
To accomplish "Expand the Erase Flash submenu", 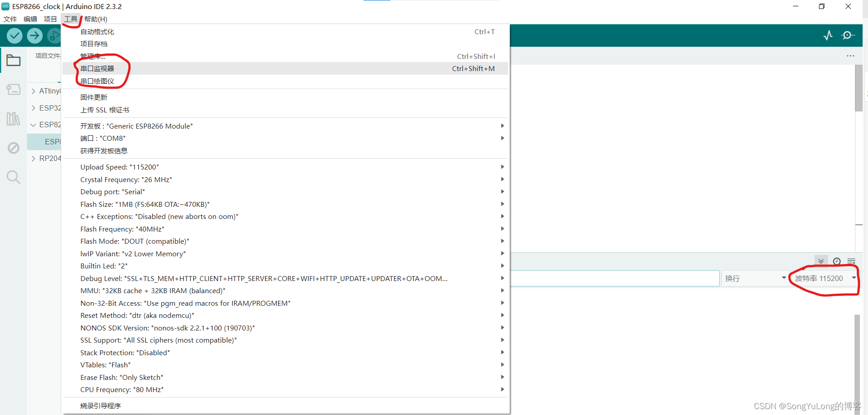I will pos(285,377).
